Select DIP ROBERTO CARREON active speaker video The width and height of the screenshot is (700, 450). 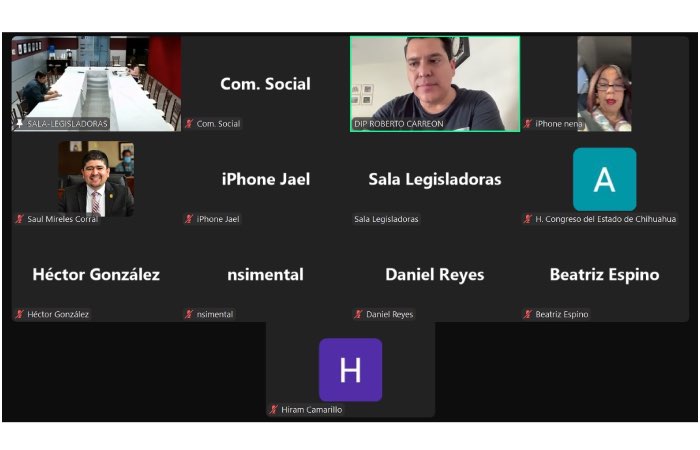[x=435, y=84]
